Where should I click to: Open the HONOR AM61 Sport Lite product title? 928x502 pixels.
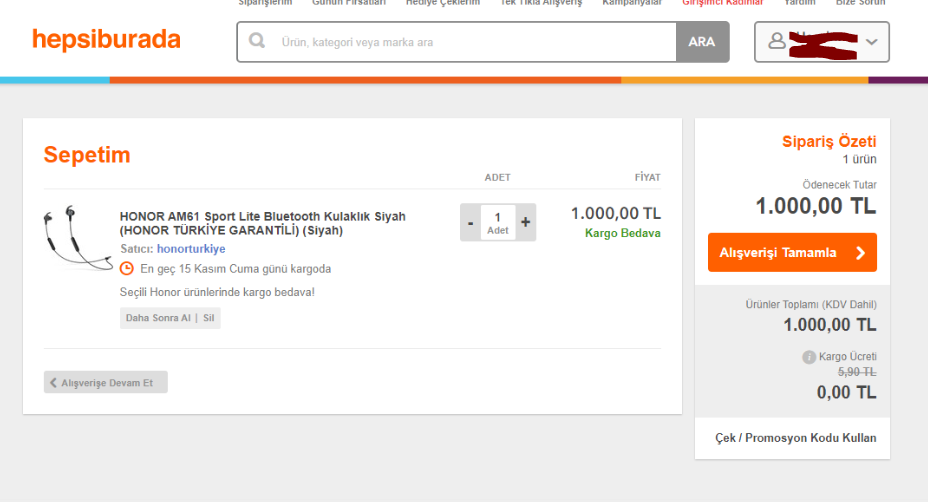click(263, 223)
